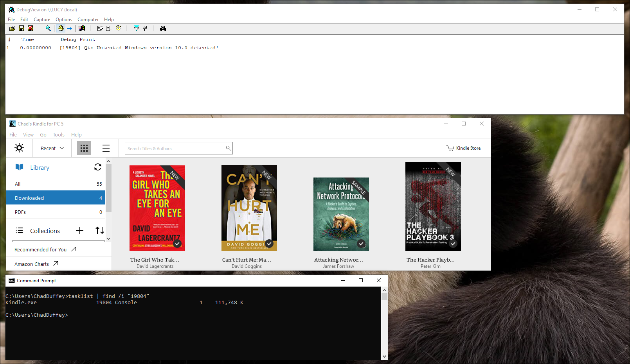Click Save floppy icon in DebugView toolbar
This screenshot has width=630, height=364.
click(x=22, y=28)
